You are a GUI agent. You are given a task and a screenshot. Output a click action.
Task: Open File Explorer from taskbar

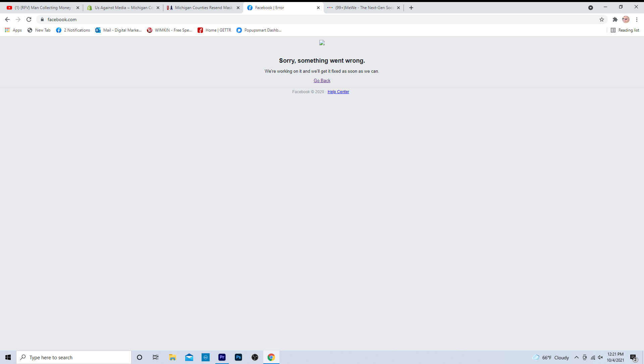172,357
